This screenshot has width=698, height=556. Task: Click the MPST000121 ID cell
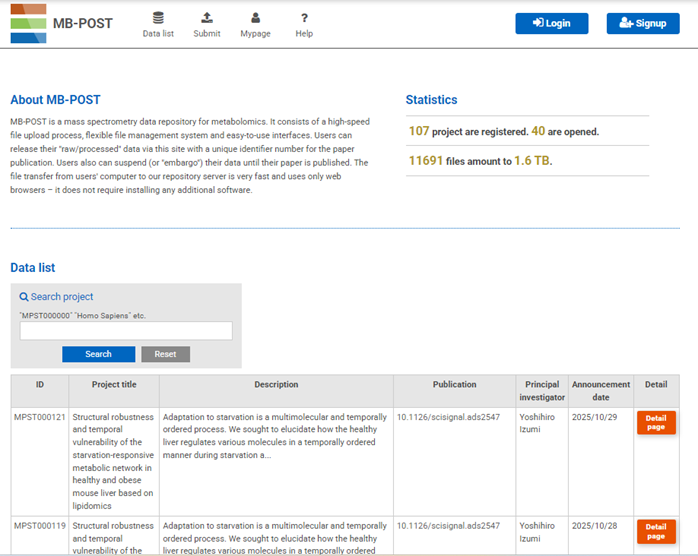coord(40,416)
